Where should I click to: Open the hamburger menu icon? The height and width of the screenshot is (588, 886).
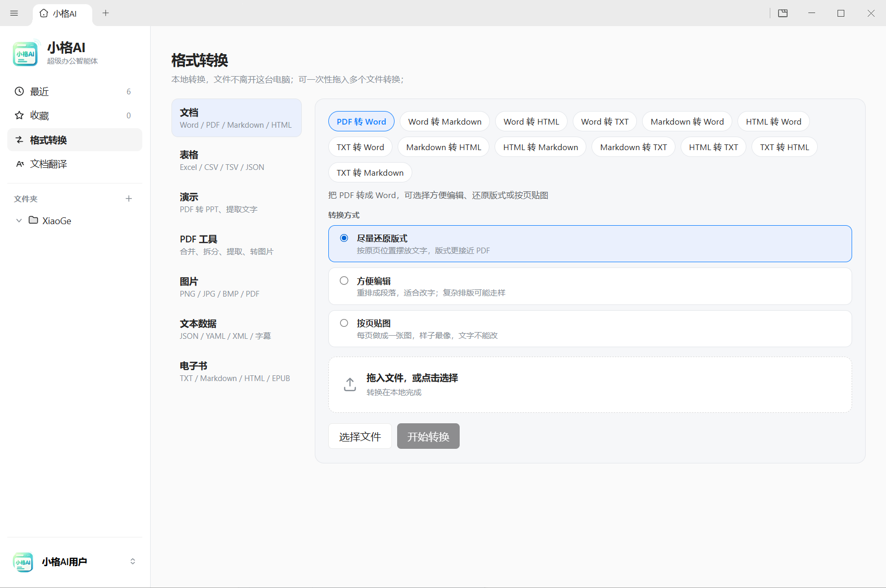click(x=14, y=13)
